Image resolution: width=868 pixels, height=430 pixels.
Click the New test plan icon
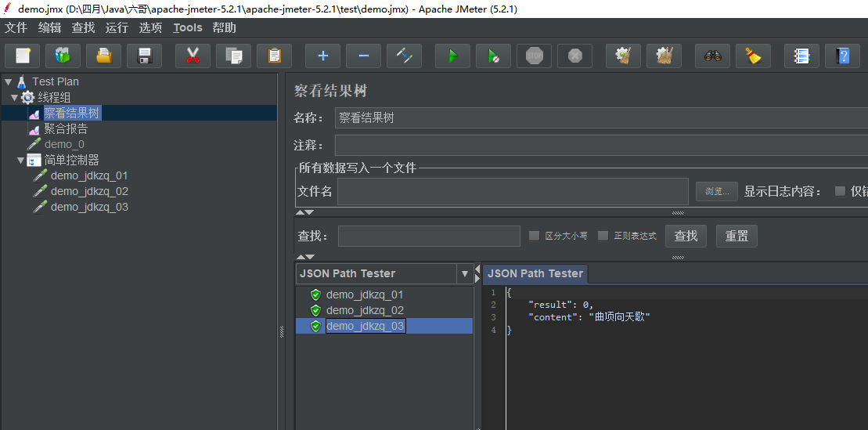(22, 56)
